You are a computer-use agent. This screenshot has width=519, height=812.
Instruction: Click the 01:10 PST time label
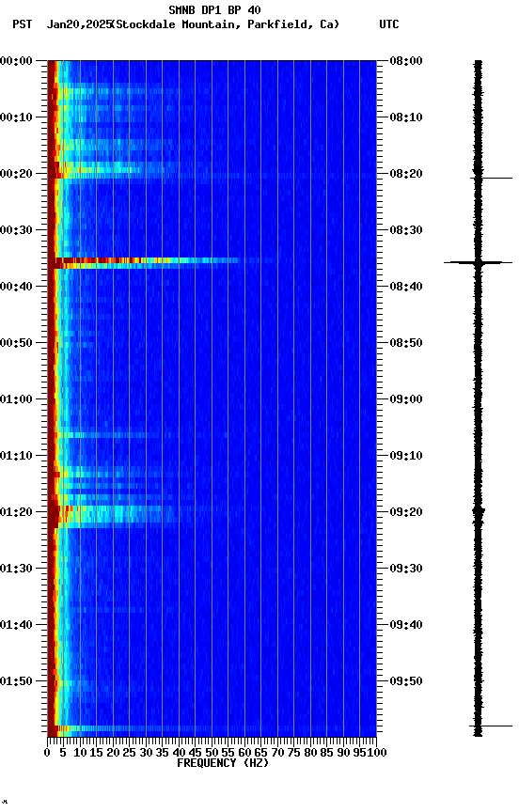(x=16, y=456)
